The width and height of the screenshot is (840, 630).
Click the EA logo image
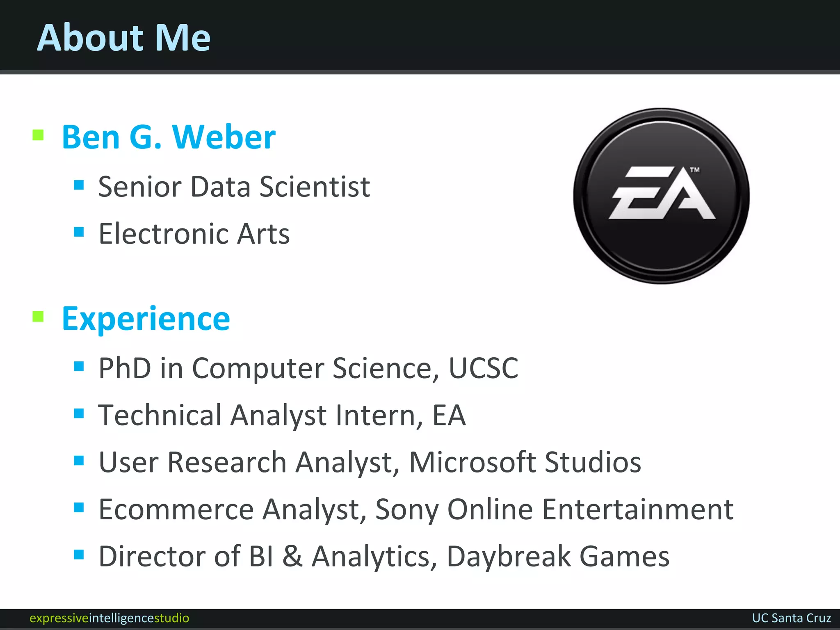[661, 196]
